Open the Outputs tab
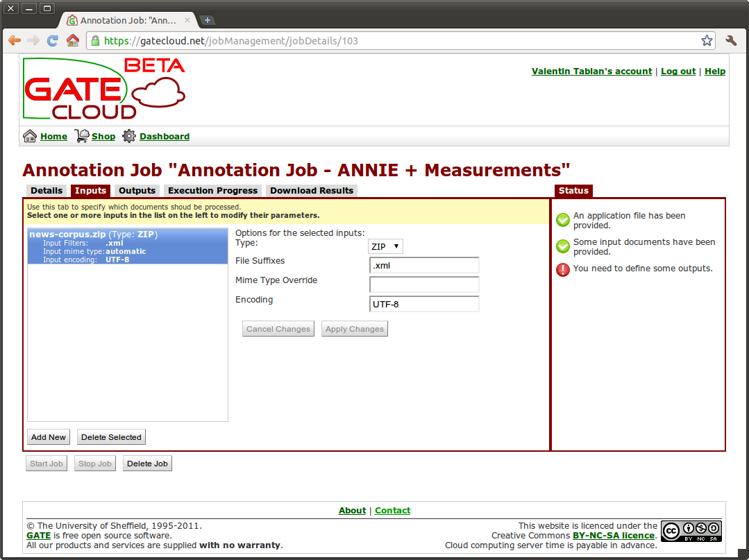The width and height of the screenshot is (749, 560). (x=137, y=191)
